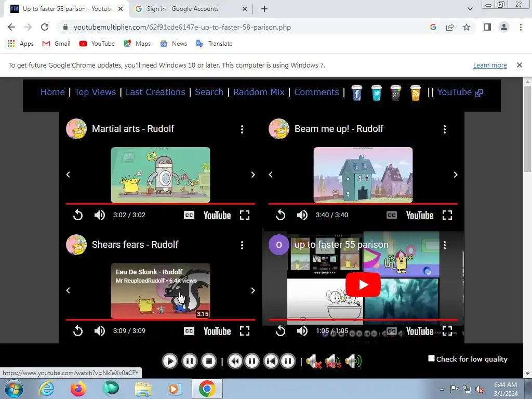Toggle captions on Shears fears - Rudolf video
Screen dimensions: 532x399
189,331
